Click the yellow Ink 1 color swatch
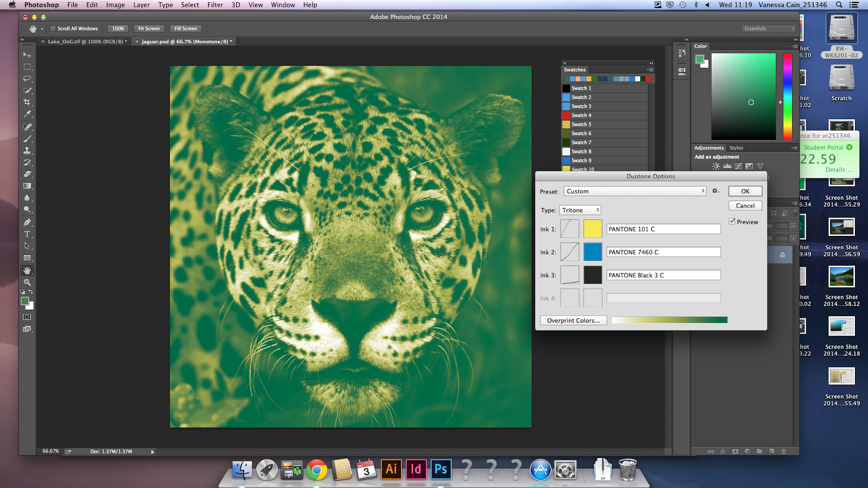Screen dimensions: 868x488 (592, 229)
